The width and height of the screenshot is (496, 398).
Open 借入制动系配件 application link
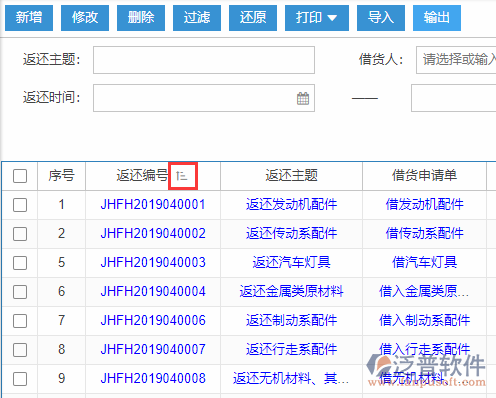(x=424, y=320)
